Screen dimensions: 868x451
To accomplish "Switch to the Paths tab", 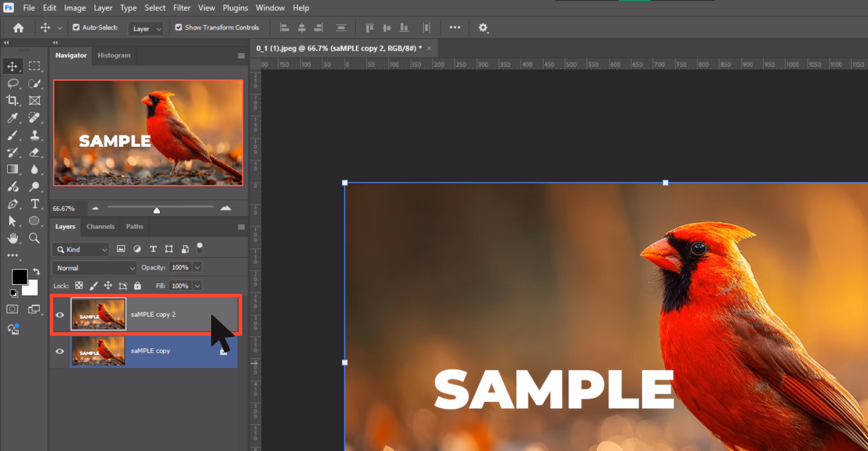I will point(134,226).
